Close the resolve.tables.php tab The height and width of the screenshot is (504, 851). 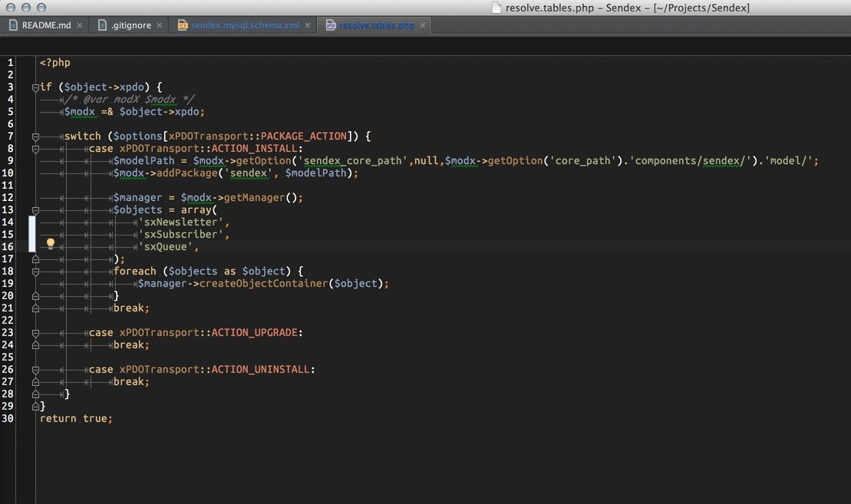pyautogui.click(x=422, y=25)
